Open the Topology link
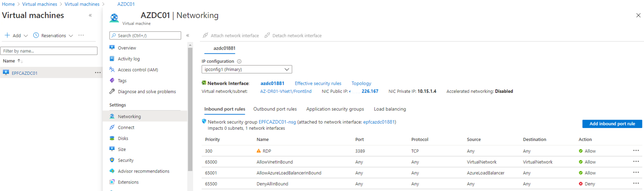The image size is (644, 191). click(361, 84)
